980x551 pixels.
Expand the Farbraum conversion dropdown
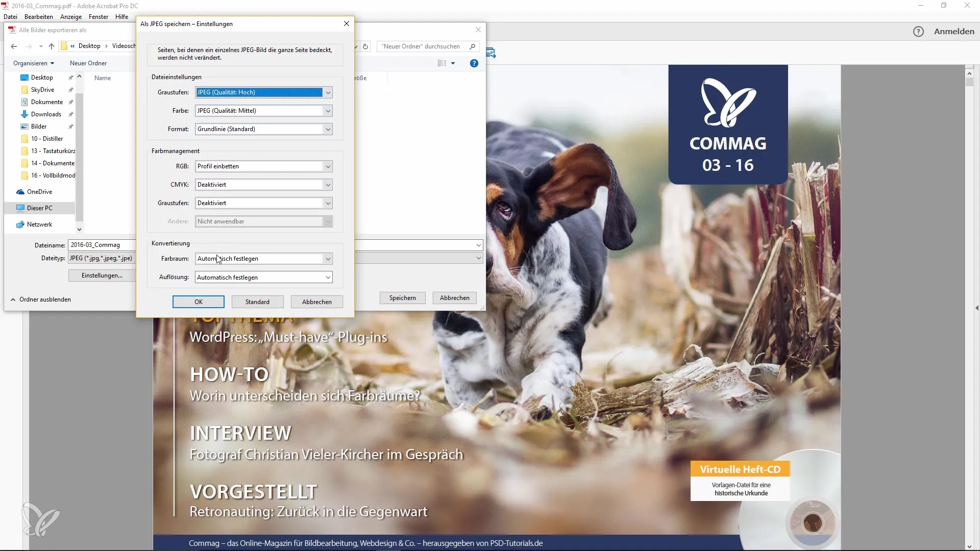pos(328,258)
